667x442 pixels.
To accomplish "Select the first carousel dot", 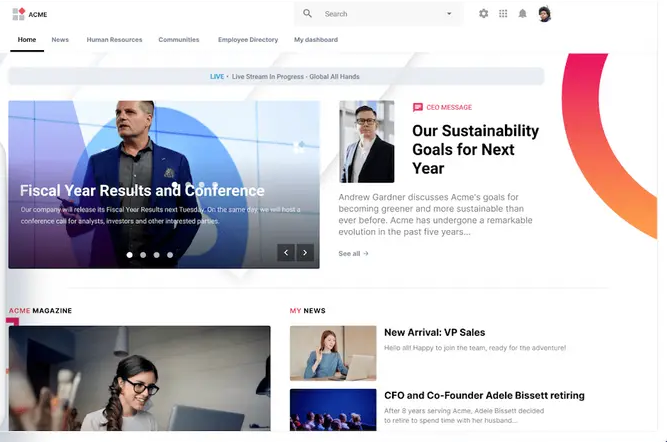I will tap(130, 255).
